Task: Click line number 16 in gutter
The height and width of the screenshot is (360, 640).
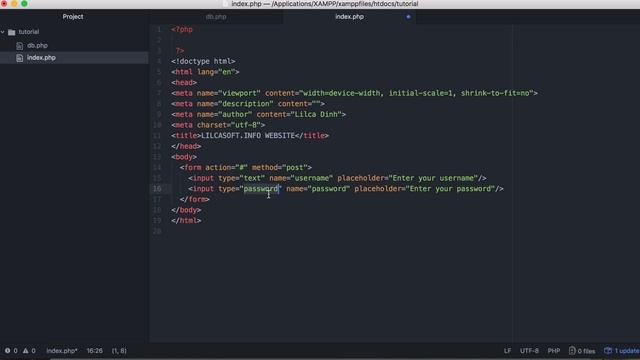Action: 157,189
